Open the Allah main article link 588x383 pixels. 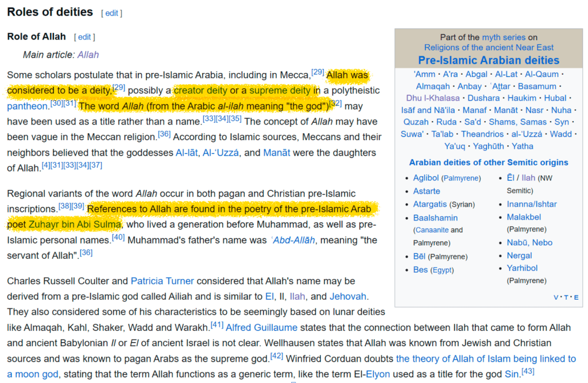[88, 55]
